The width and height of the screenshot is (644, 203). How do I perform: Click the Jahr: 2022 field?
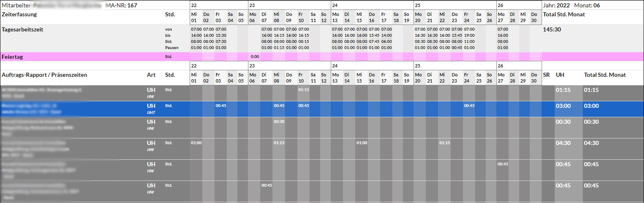click(556, 5)
